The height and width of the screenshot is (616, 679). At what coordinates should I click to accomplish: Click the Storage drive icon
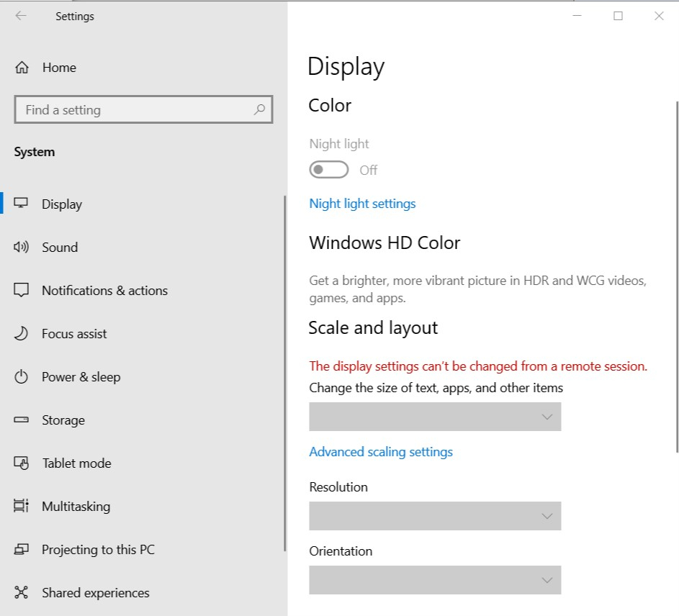coord(21,420)
